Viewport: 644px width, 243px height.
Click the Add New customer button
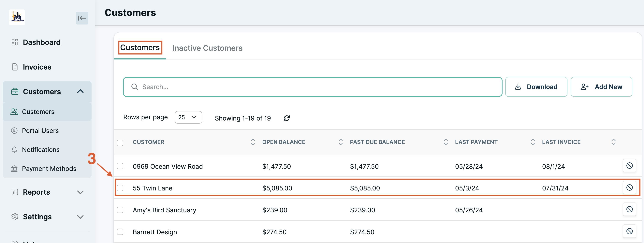point(601,87)
